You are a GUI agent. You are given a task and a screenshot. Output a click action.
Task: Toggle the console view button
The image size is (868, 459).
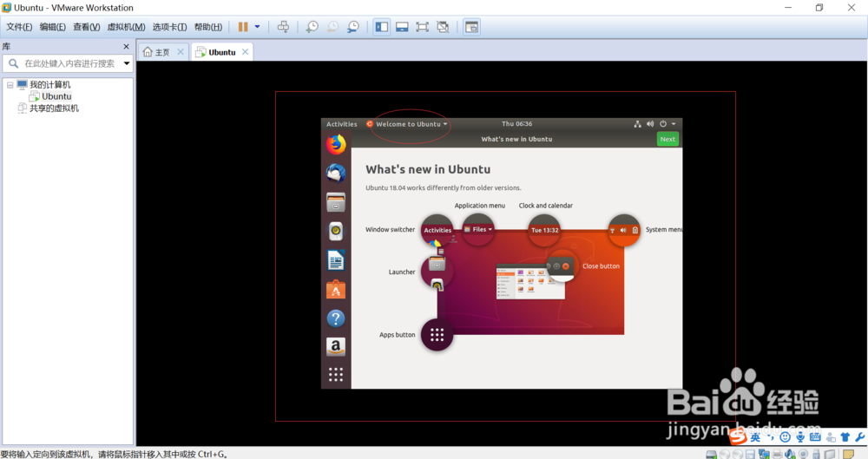pyautogui.click(x=471, y=27)
